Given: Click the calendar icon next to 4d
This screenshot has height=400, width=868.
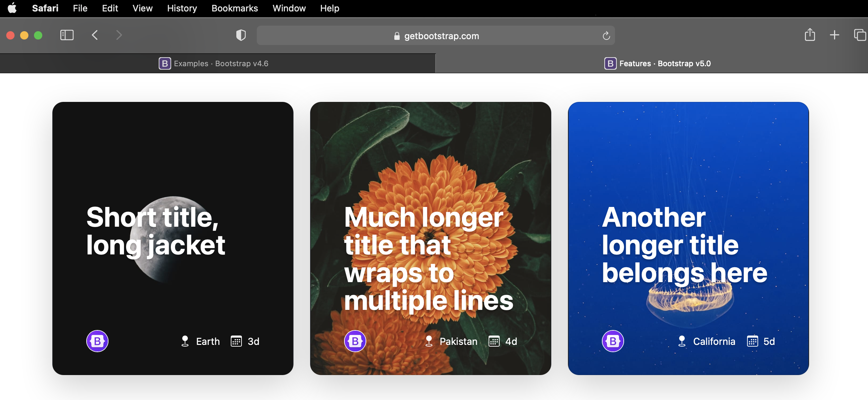Looking at the screenshot, I should (494, 341).
